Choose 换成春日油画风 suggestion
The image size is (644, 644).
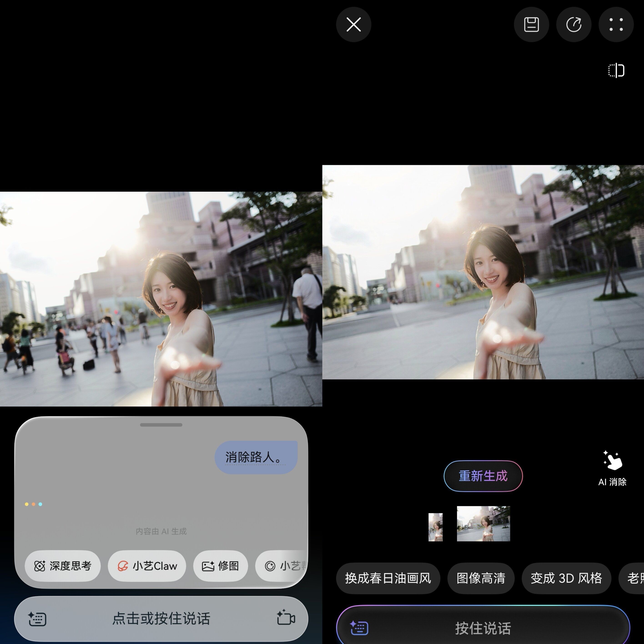[x=388, y=578]
